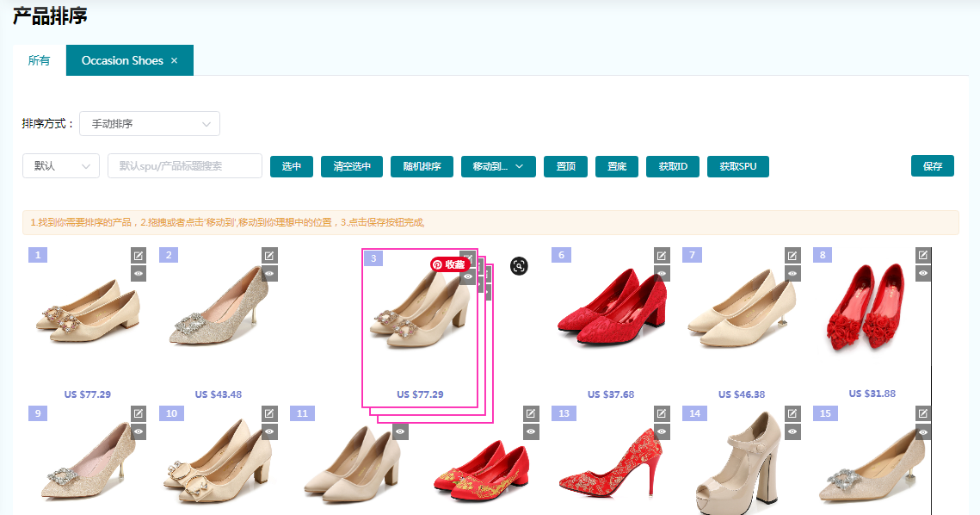Toggle the eye icon on product 2
The width and height of the screenshot is (980, 515).
[x=269, y=274]
